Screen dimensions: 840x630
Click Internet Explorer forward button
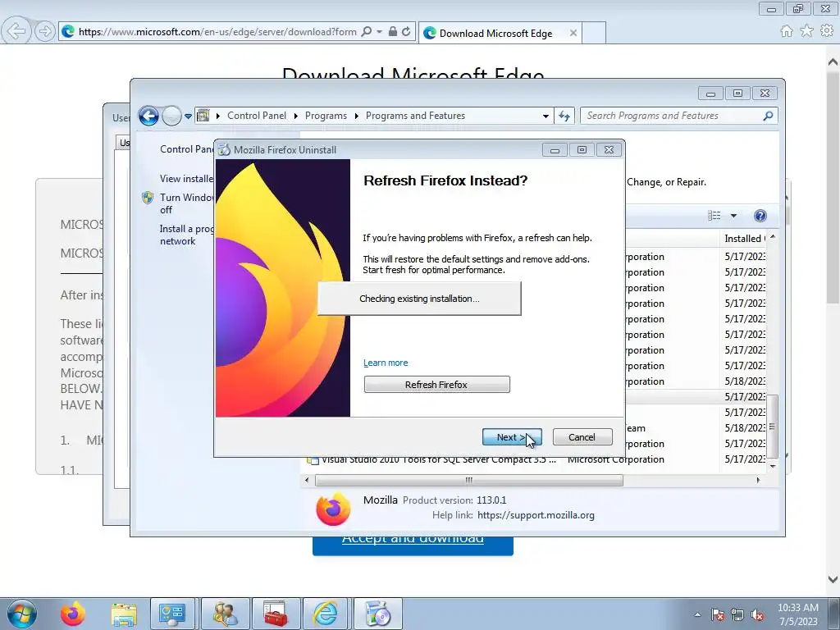coord(45,31)
